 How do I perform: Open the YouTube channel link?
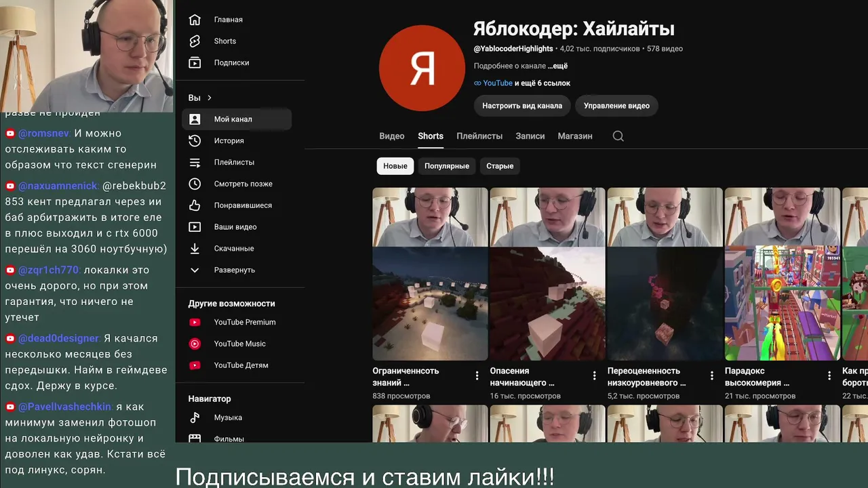[x=498, y=83]
